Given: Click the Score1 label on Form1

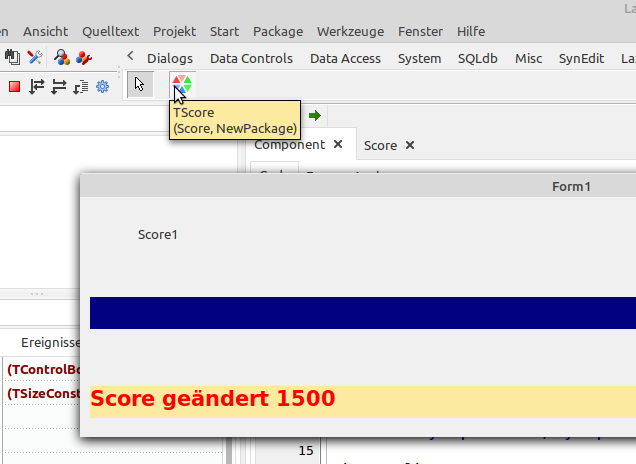Looking at the screenshot, I should 158,234.
